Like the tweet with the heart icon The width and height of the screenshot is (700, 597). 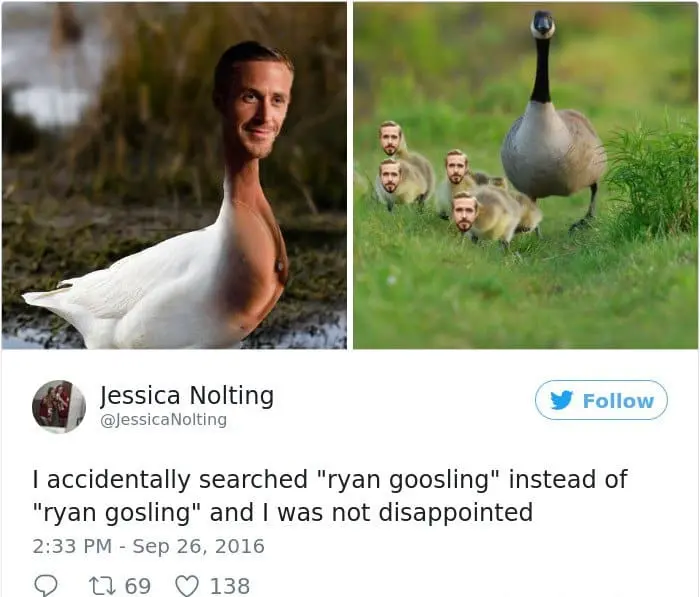(x=187, y=586)
